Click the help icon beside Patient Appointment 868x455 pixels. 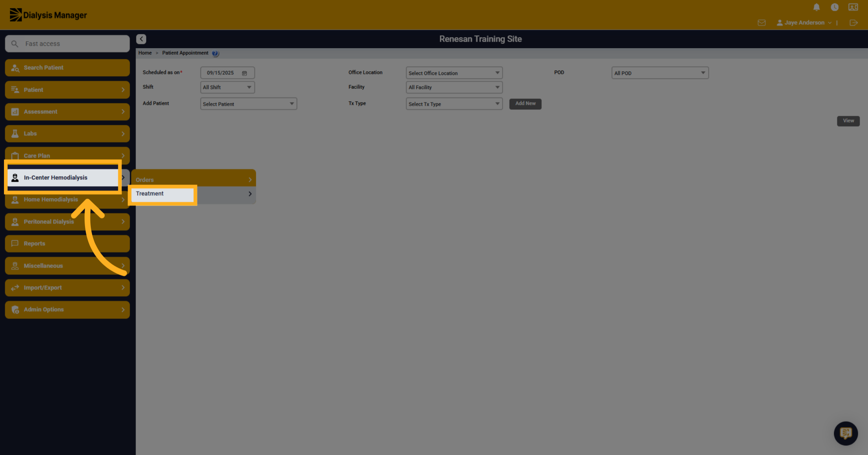(216, 53)
